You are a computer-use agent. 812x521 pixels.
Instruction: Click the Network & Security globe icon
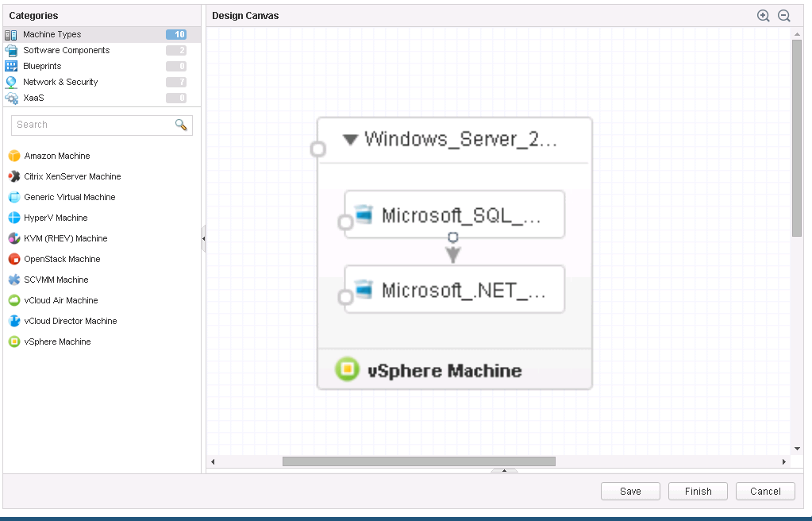pos(11,82)
